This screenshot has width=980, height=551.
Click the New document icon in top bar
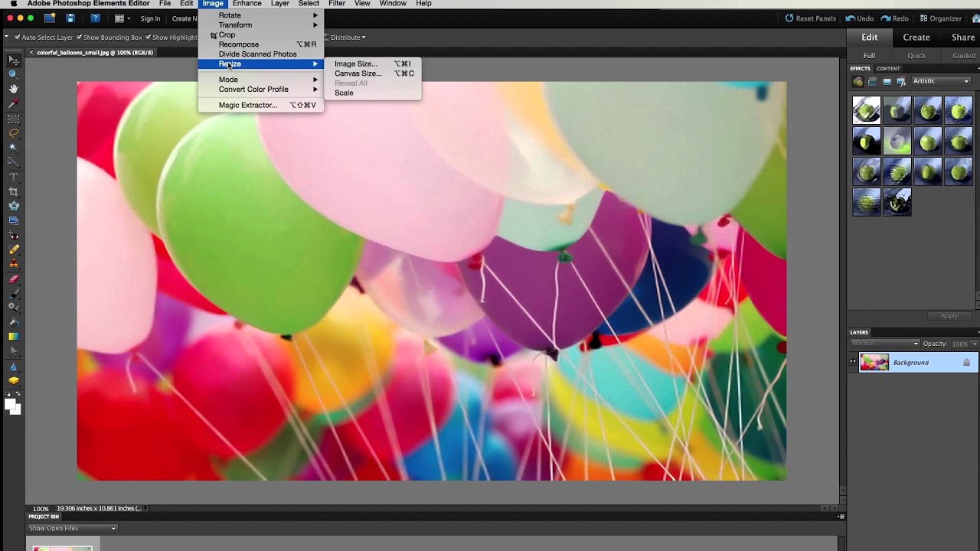[50, 18]
